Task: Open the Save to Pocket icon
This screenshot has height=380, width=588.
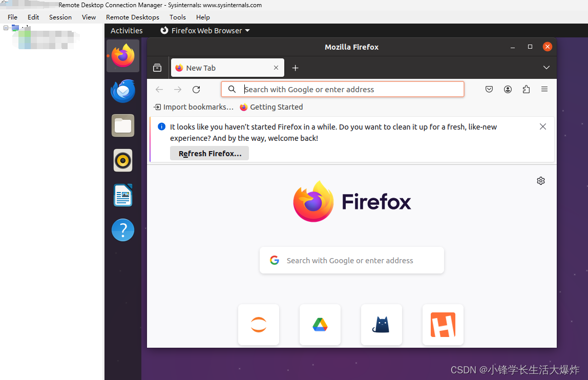Action: tap(489, 89)
